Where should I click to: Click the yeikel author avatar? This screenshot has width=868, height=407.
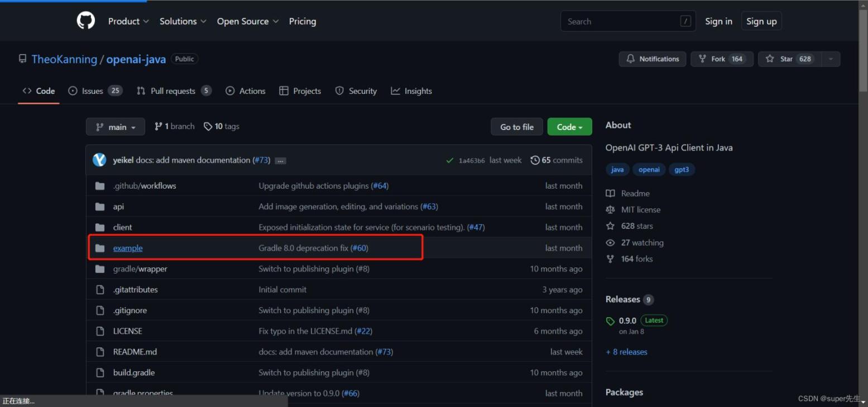[x=99, y=160]
